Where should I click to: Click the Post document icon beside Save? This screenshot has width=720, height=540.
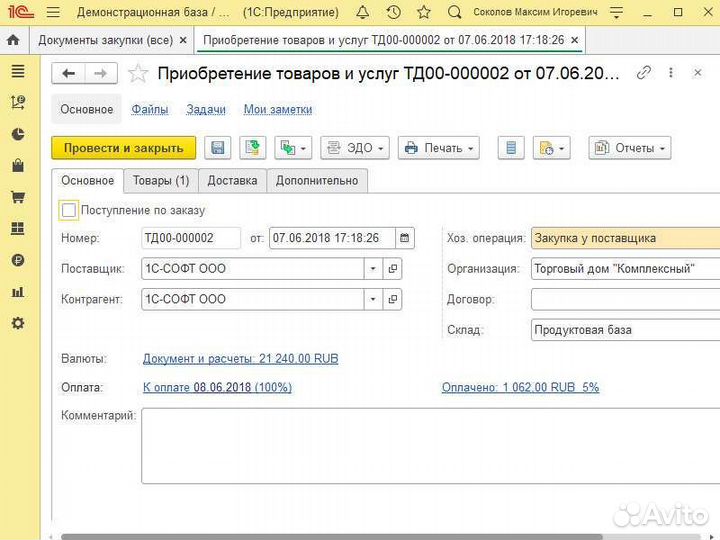(x=252, y=148)
